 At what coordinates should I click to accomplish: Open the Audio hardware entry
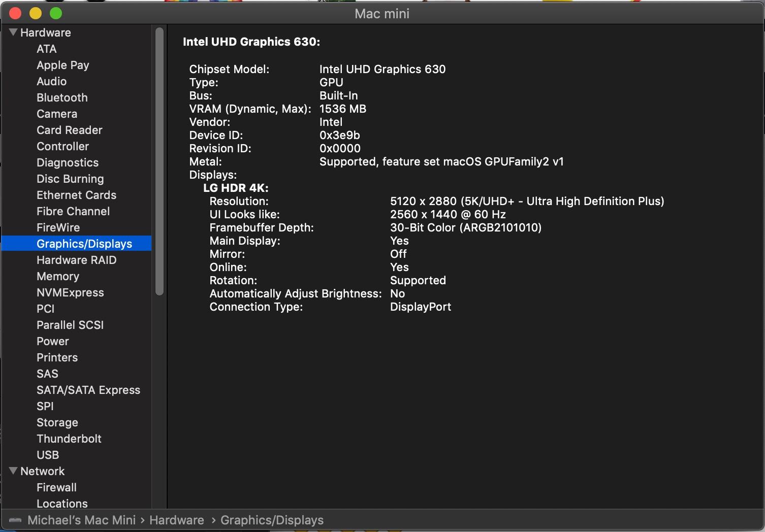51,81
